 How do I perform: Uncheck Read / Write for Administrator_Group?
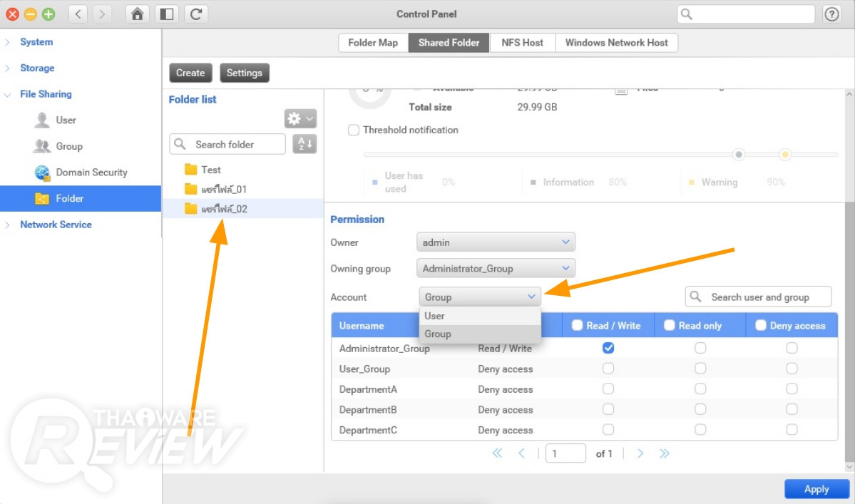(608, 348)
